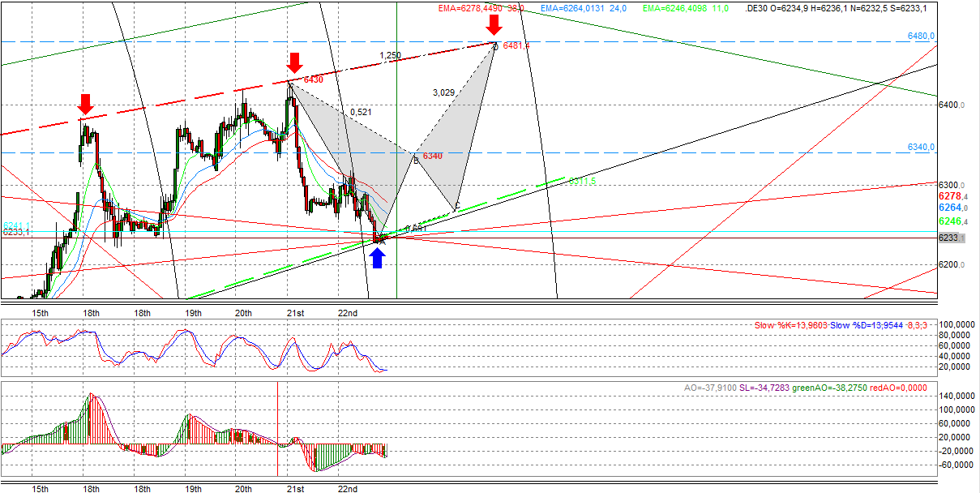Click the cyan 6241,1 label on the left edge

[x=16, y=225]
